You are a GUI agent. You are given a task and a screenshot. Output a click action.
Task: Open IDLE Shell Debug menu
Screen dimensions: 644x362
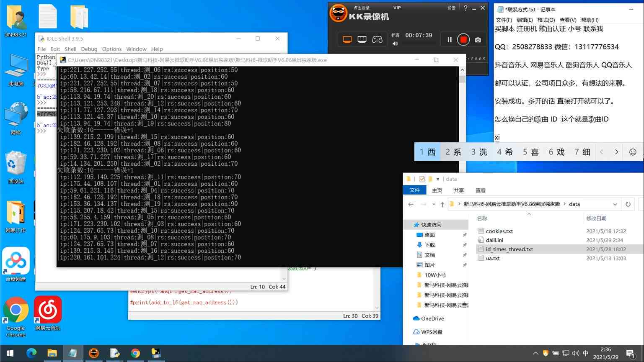point(89,49)
